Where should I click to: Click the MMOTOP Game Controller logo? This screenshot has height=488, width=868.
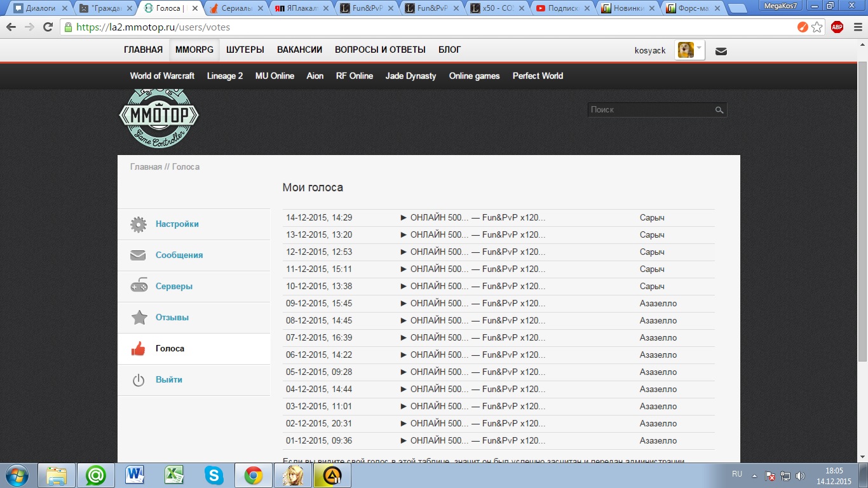(x=159, y=118)
